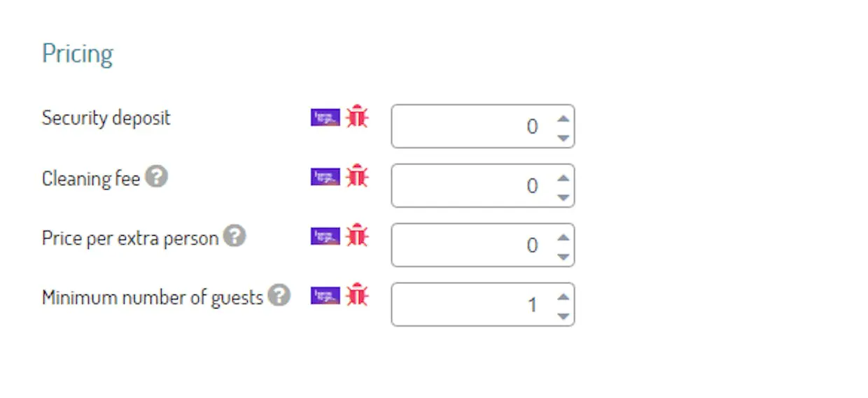This screenshot has width=868, height=398.
Task: Increase the Security deposit value
Action: [x=563, y=118]
